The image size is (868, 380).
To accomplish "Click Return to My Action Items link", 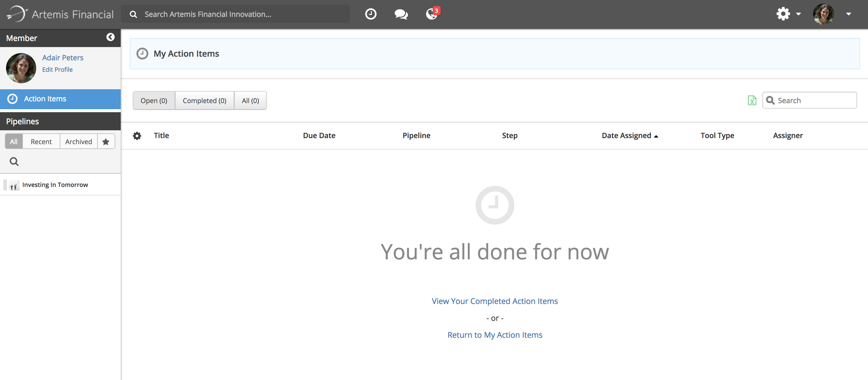I will (x=495, y=335).
